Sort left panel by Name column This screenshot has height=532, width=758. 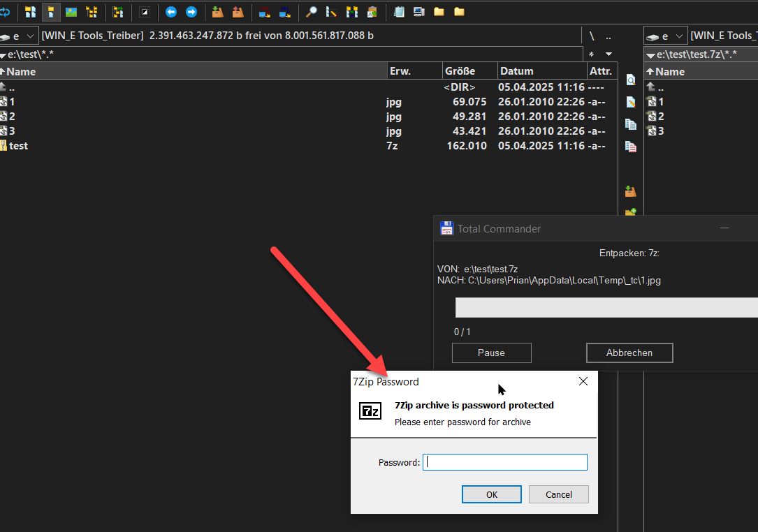[194, 71]
